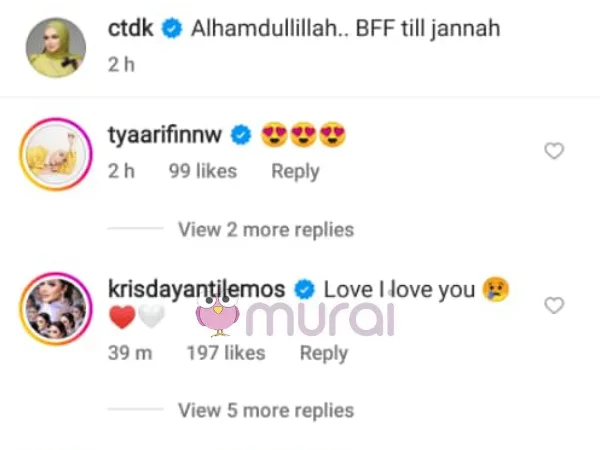Screen dimensions: 600x450
Task: Reply to tyaarifinnw's comment
Action: point(295,171)
